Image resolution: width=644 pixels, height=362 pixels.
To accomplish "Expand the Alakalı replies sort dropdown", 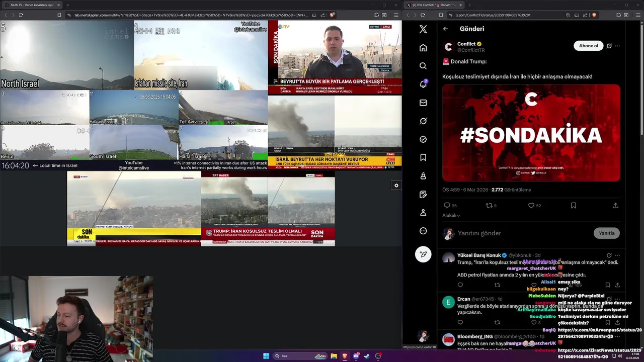I will pos(451,215).
